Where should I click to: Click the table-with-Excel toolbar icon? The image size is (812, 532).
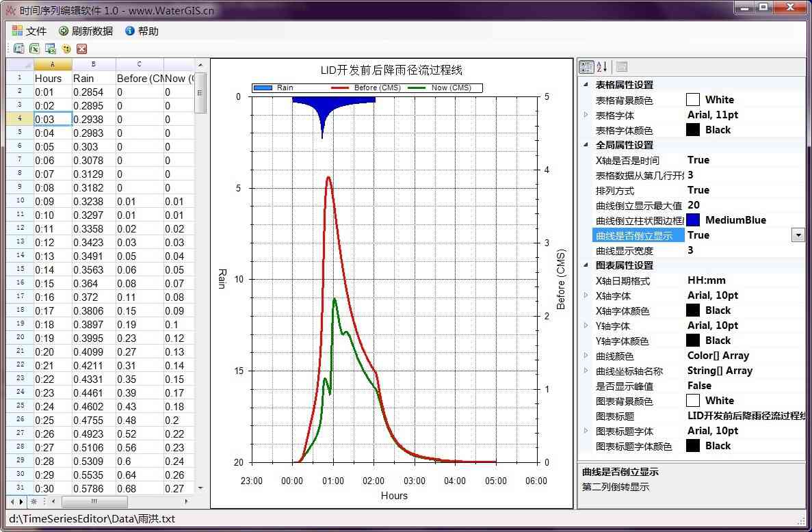(50, 49)
